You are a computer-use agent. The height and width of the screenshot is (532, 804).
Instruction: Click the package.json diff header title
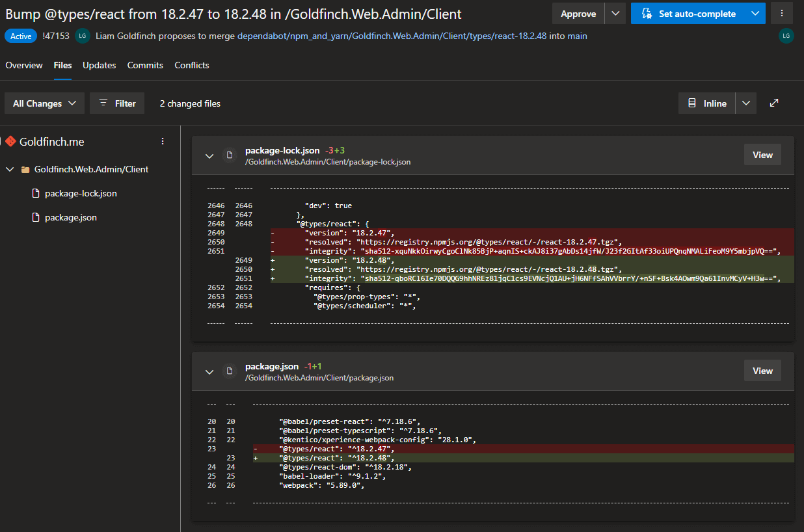click(x=272, y=366)
